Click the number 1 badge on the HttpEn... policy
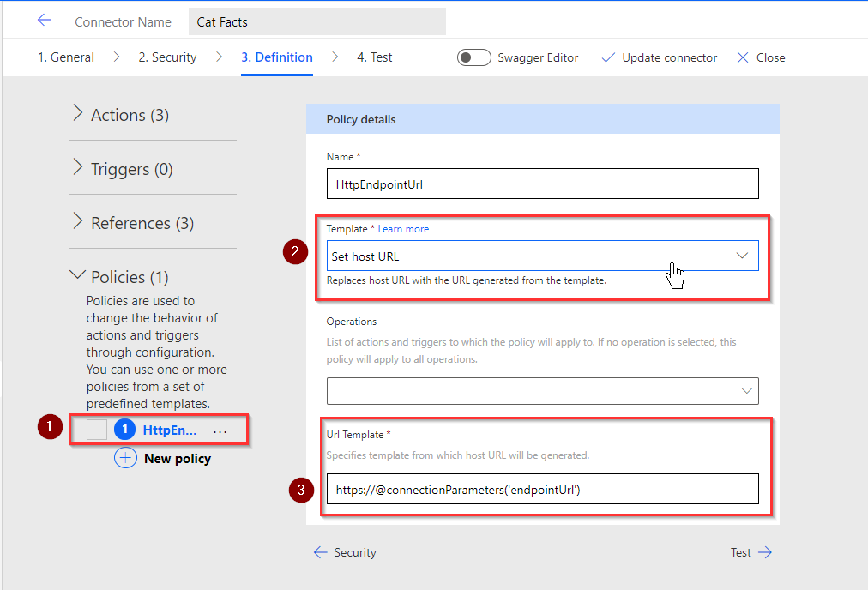Image resolution: width=868 pixels, height=590 pixels. (x=124, y=429)
